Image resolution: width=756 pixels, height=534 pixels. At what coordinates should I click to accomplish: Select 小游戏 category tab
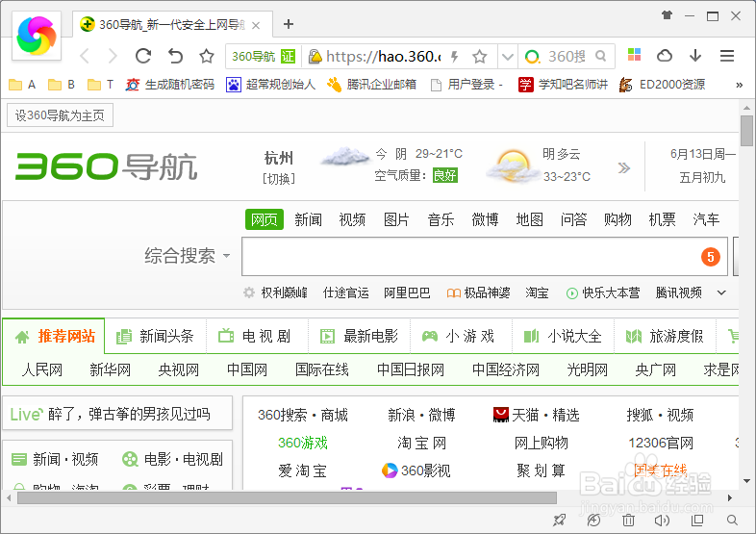point(461,336)
